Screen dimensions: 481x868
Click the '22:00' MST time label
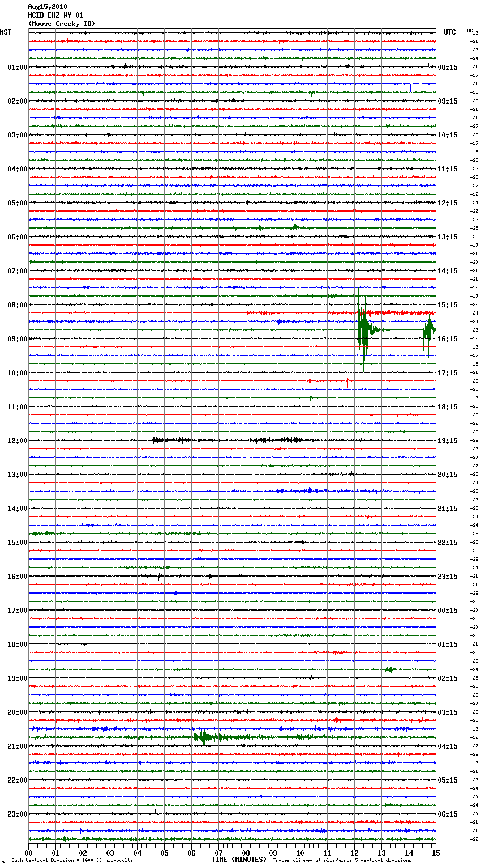[18, 780]
